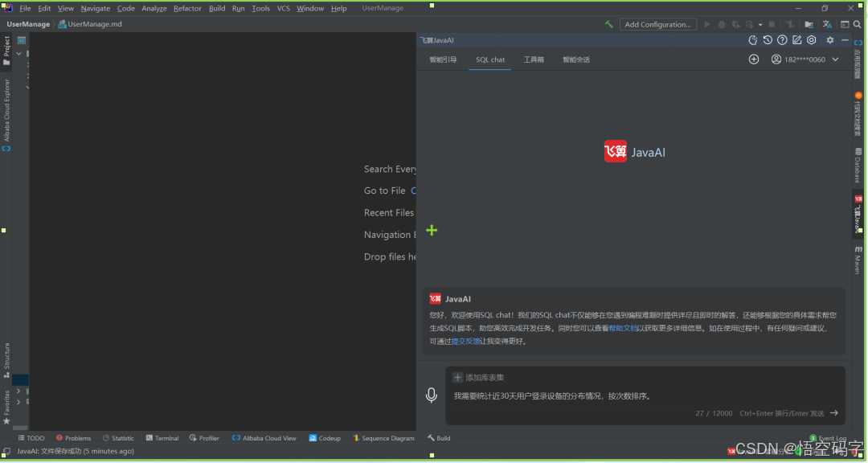Open the JavaAI history clock icon
Screen dimensions: 868x463
pos(768,40)
